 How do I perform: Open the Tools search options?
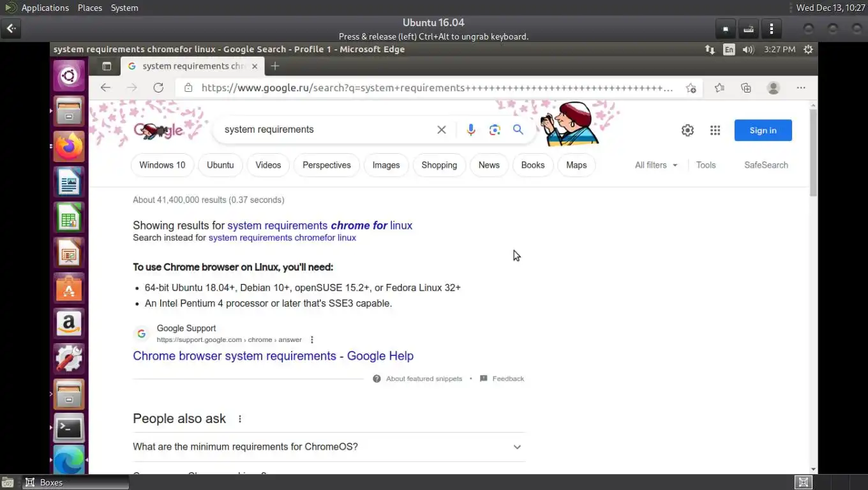[706, 165]
